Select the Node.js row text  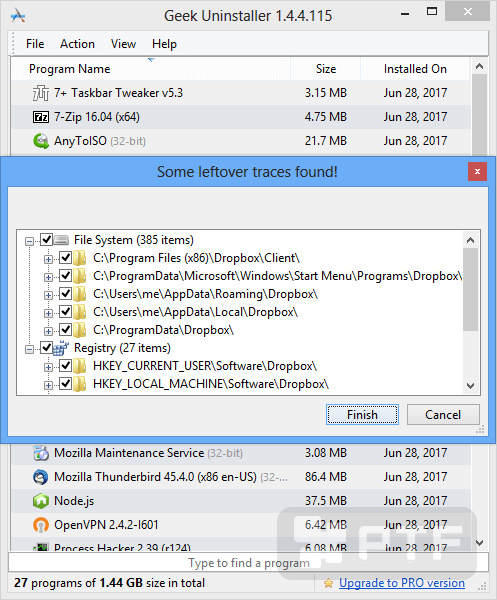[74, 501]
